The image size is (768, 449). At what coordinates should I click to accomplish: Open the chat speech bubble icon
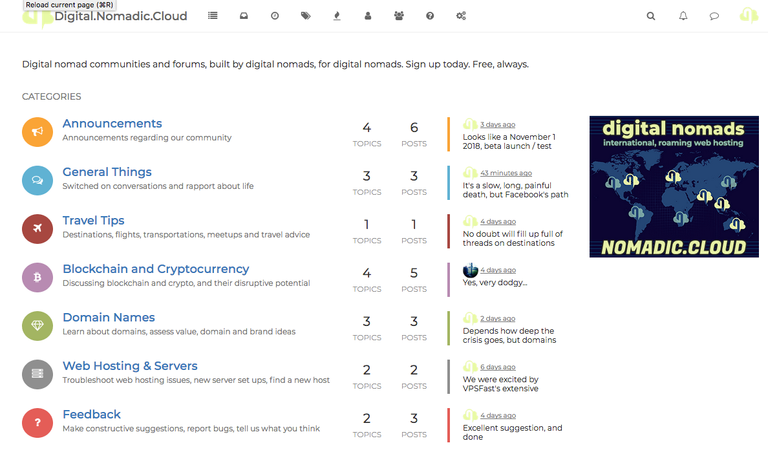[x=714, y=16]
